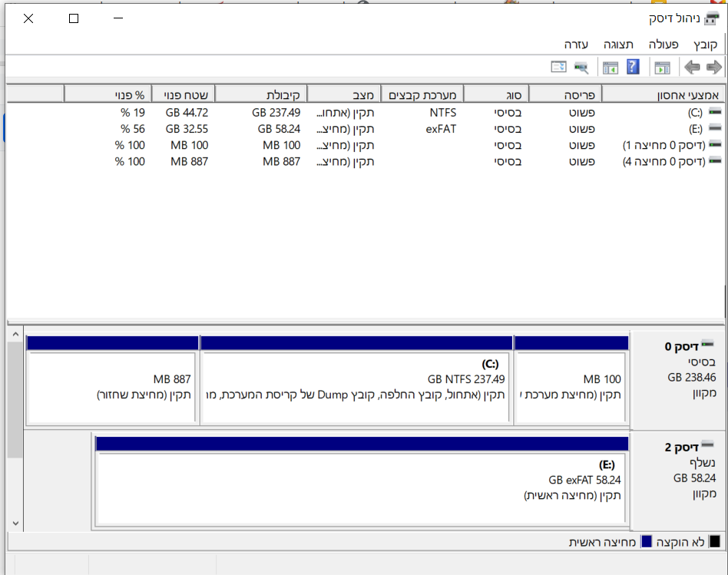Click the left-pointing arrow toolbar icon
Screen dimensions: 728x575
[x=692, y=68]
